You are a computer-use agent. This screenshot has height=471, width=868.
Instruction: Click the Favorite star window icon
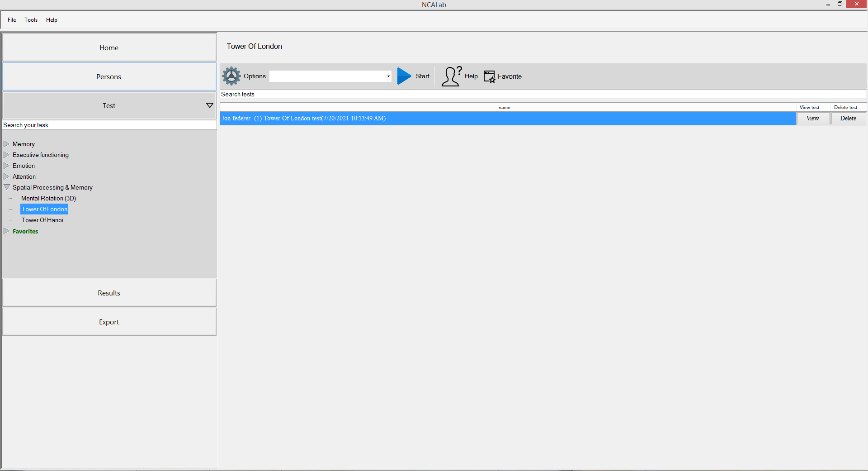(x=489, y=76)
